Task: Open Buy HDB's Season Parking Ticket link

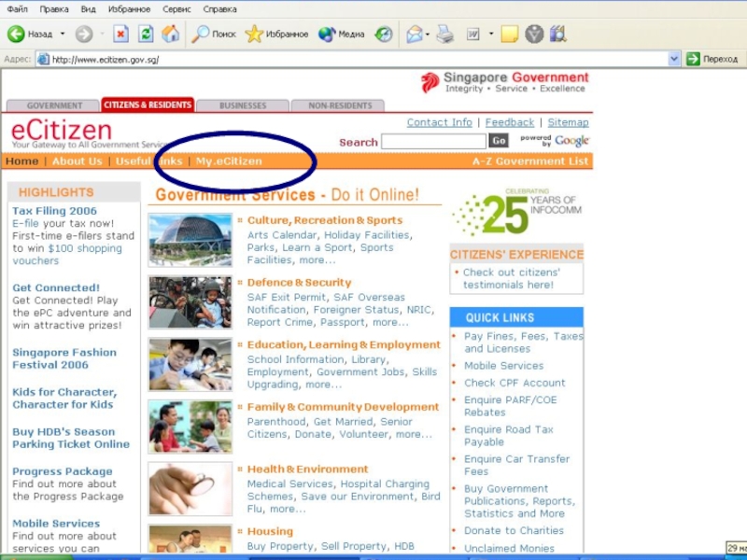Action: 71,438
